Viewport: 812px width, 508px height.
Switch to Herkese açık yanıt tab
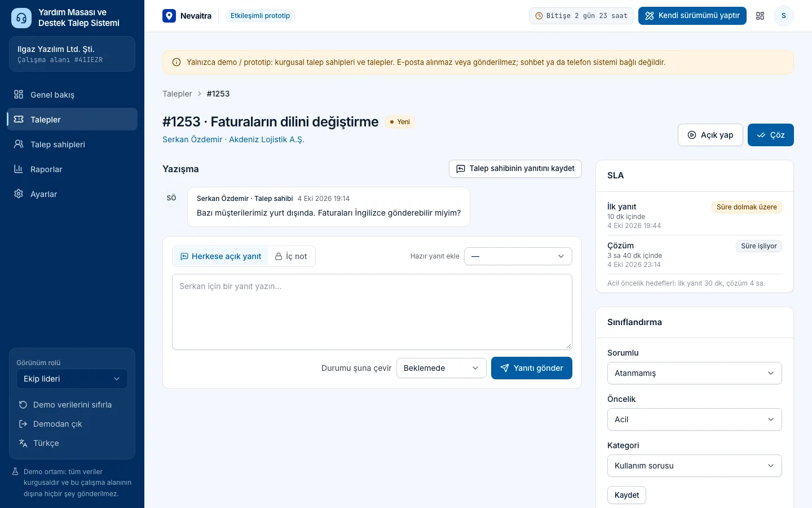[x=220, y=256]
